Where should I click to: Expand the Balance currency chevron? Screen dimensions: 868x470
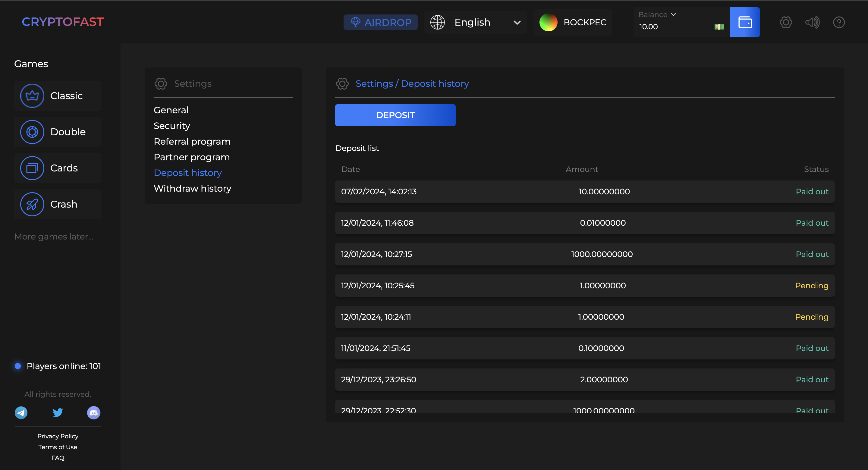(674, 14)
